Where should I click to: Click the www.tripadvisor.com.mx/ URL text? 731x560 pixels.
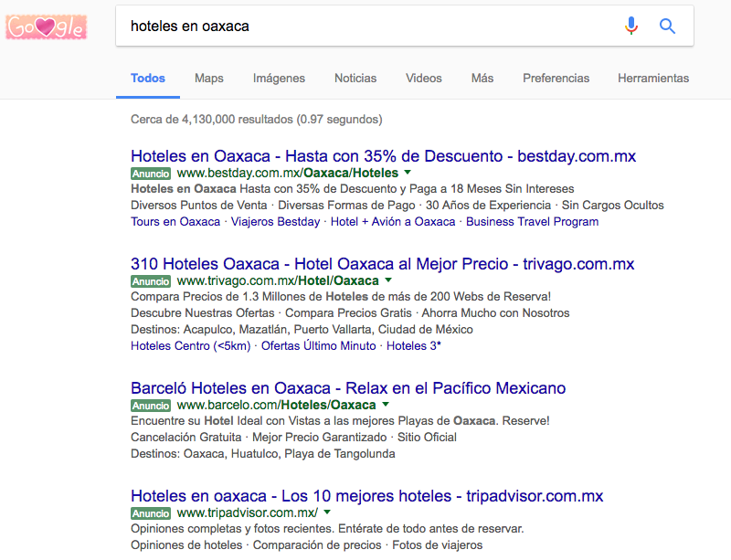coord(248,512)
